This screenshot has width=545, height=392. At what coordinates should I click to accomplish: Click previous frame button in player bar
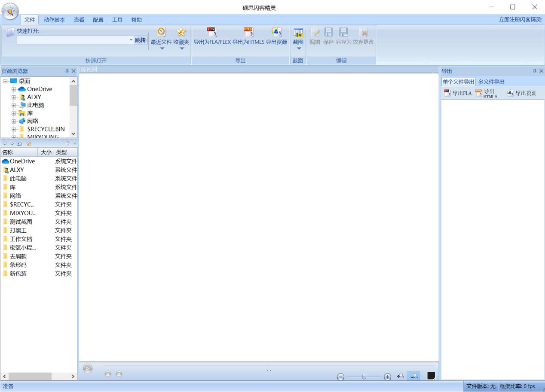pos(109,374)
